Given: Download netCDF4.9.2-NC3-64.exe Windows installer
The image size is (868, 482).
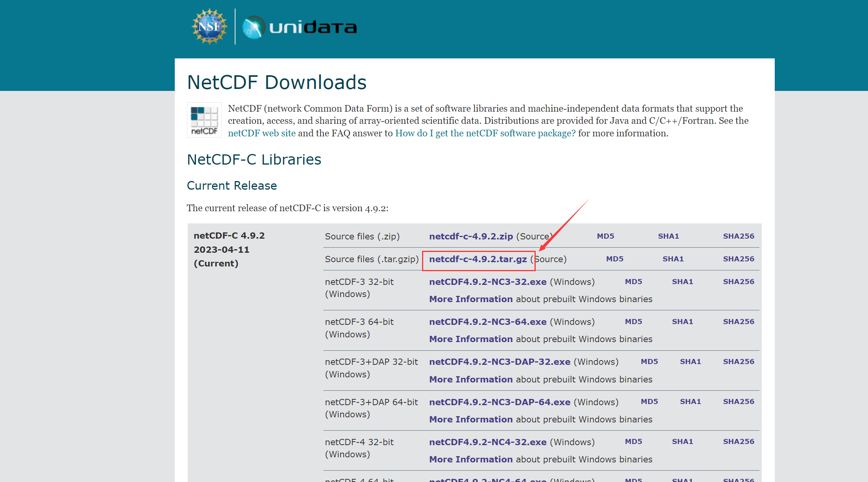Looking at the screenshot, I should pos(487,322).
